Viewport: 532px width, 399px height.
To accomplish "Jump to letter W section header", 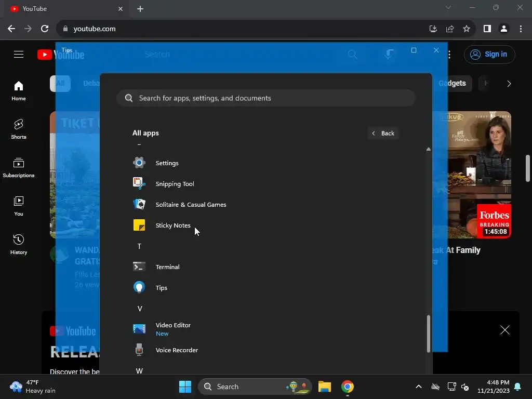I will click(139, 370).
